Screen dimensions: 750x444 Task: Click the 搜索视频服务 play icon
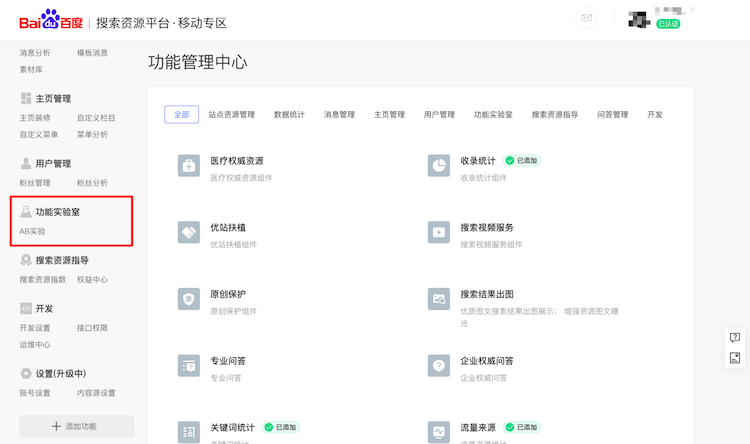click(438, 232)
